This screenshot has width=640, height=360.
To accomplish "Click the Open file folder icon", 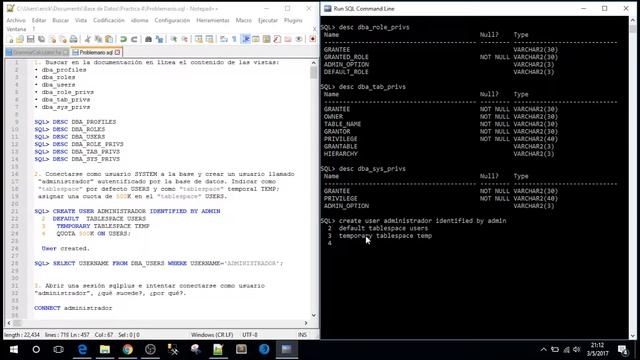I will point(20,39).
